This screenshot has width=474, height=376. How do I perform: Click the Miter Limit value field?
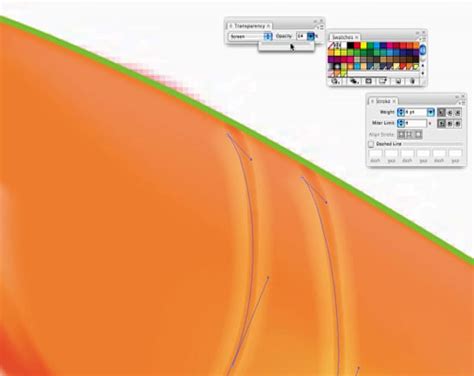coord(416,123)
